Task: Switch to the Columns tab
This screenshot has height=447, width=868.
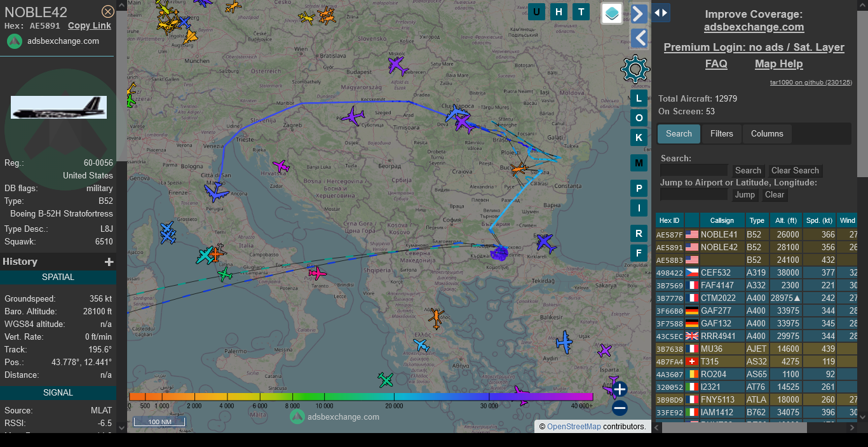Action: pyautogui.click(x=767, y=134)
